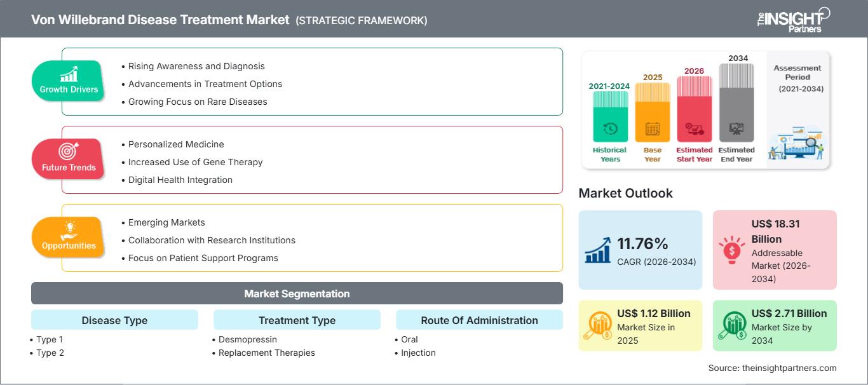Image resolution: width=868 pixels, height=385 pixels.
Task: Click the Estimated End Year monitor icon
Action: pos(736,129)
